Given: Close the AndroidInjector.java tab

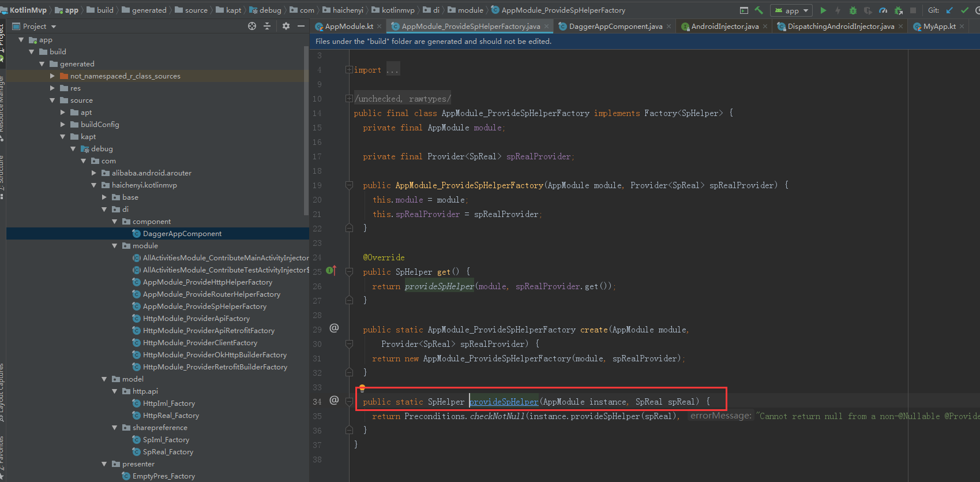Looking at the screenshot, I should pyautogui.click(x=765, y=27).
